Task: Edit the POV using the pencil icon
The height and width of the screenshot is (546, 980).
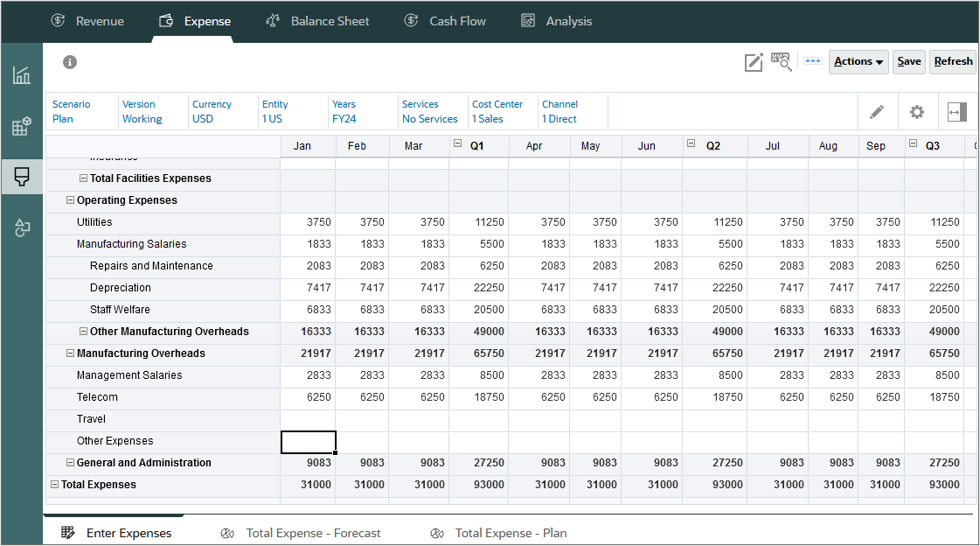Action: 878,111
